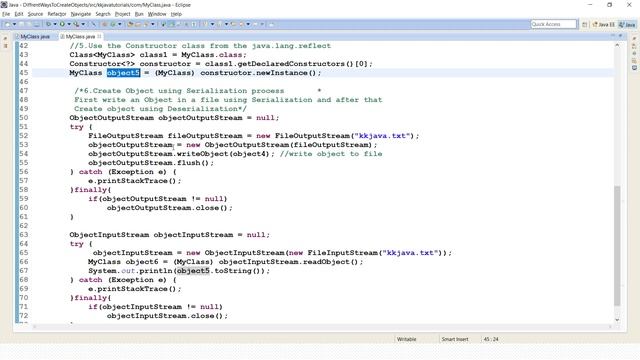Open the Help menu

click(x=176, y=14)
